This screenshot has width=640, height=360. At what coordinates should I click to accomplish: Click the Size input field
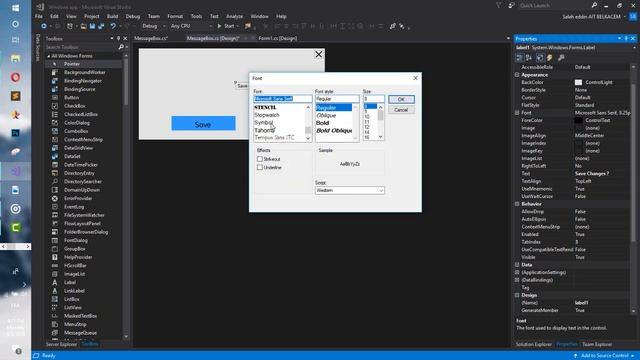tap(373, 99)
